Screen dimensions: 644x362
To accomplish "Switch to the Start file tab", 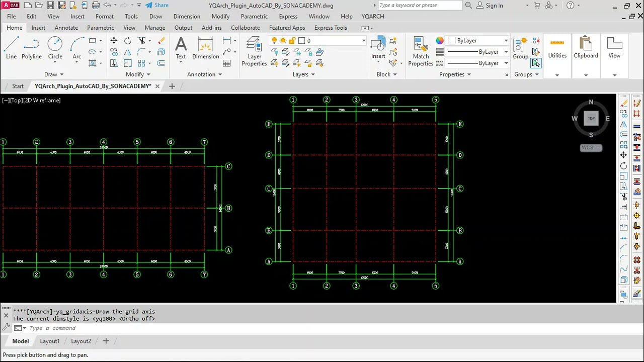I will 18,86.
